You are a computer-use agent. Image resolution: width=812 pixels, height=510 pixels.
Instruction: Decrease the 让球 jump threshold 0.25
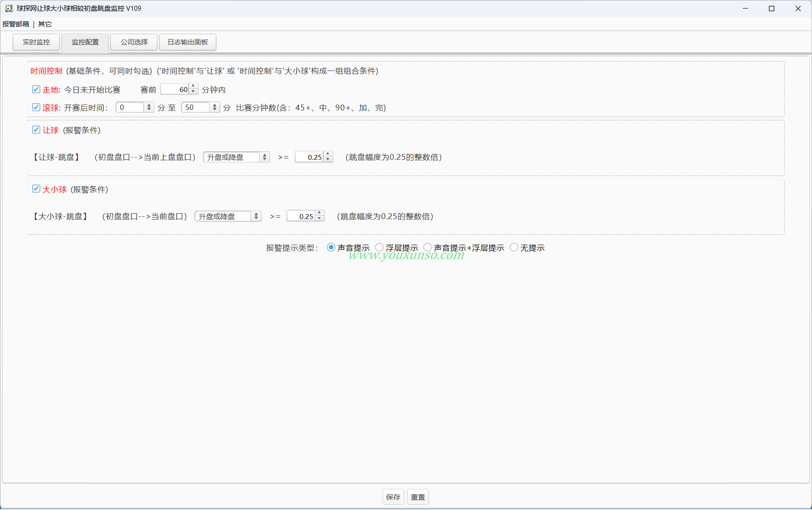click(328, 159)
